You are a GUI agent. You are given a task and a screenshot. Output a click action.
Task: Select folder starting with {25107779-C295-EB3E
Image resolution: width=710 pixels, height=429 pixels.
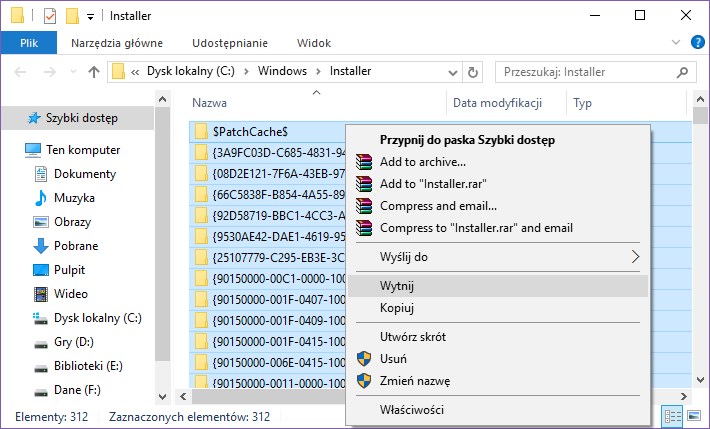point(279,258)
